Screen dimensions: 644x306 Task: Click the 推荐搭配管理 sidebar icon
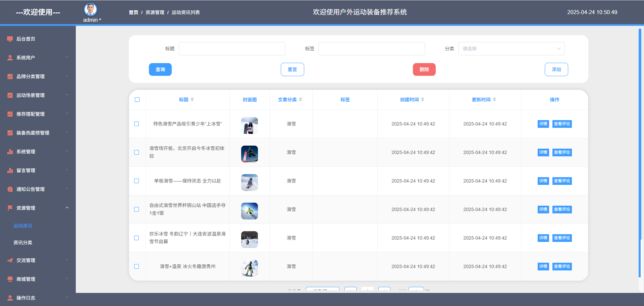[10, 114]
